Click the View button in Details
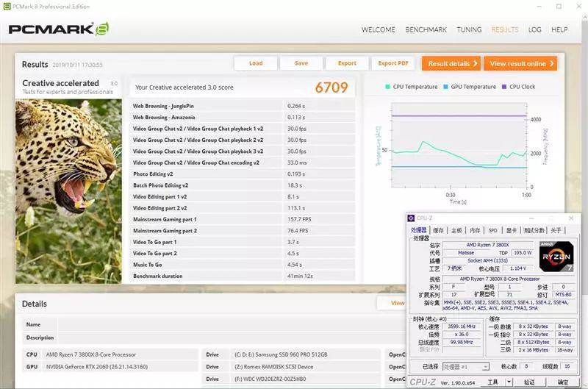The width and height of the screenshot is (588, 389). tap(392, 303)
